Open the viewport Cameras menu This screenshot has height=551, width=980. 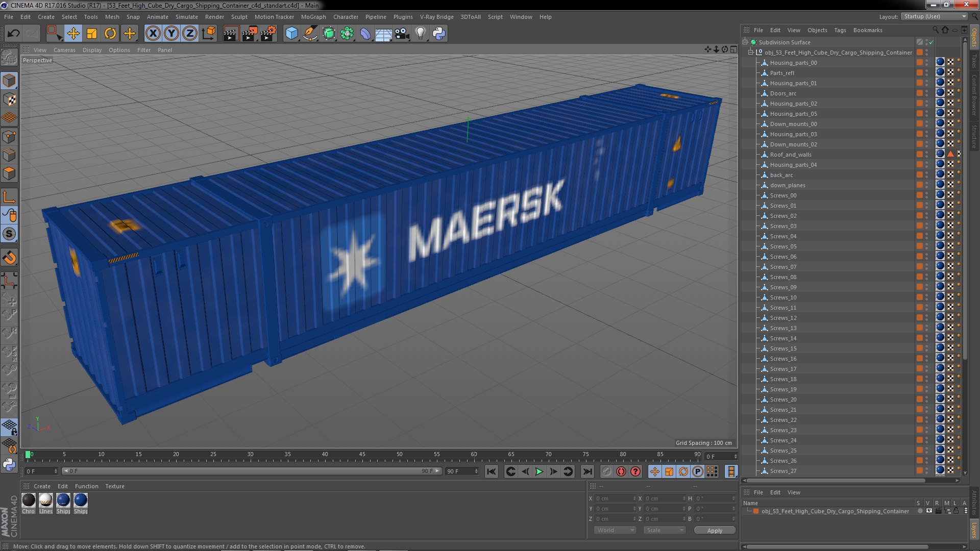[x=64, y=50]
